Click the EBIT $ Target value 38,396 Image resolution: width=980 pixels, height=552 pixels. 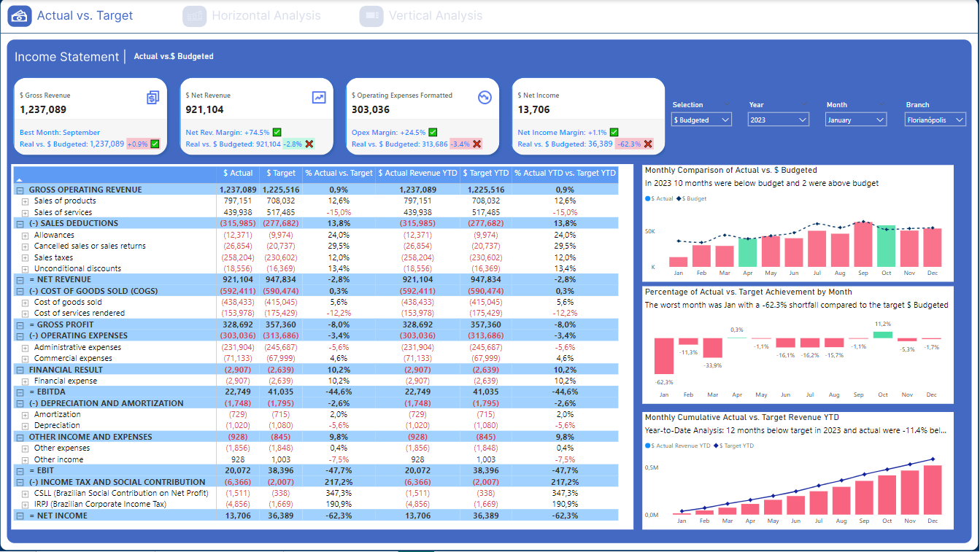pyautogui.click(x=282, y=470)
